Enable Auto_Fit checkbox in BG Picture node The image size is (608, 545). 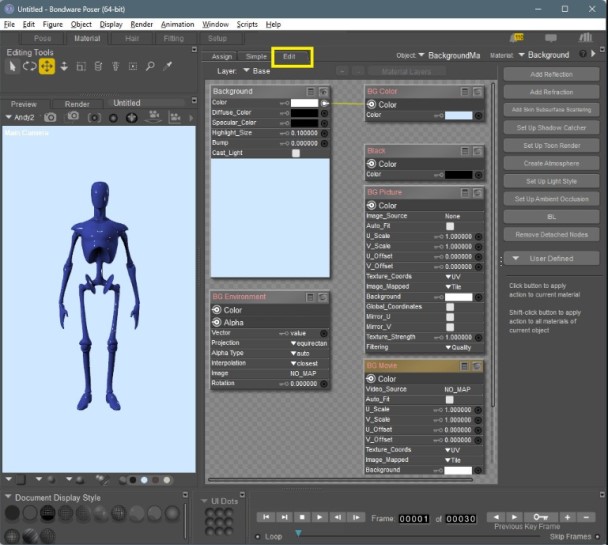pos(450,227)
